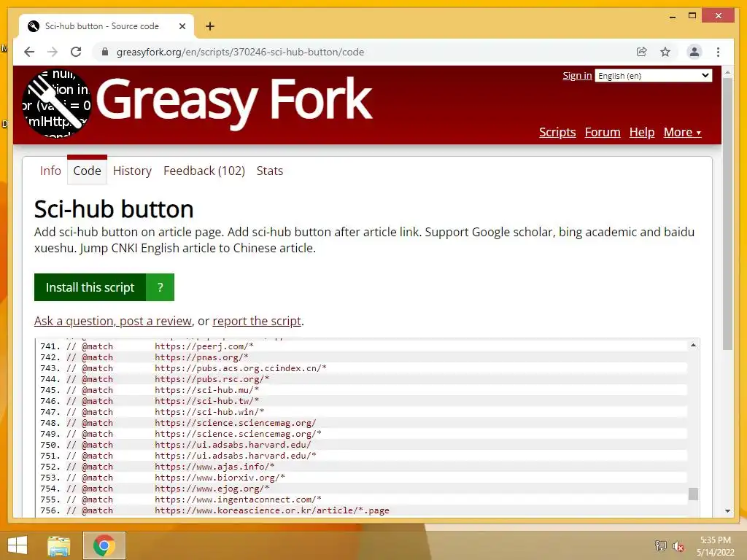Open Chrome profile avatar menu
The width and height of the screenshot is (747, 560).
click(694, 52)
